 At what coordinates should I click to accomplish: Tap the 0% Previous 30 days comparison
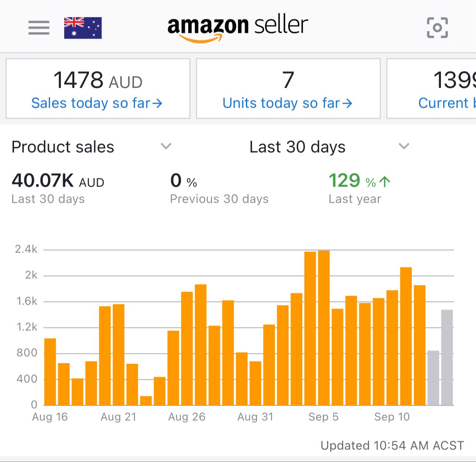point(219,188)
